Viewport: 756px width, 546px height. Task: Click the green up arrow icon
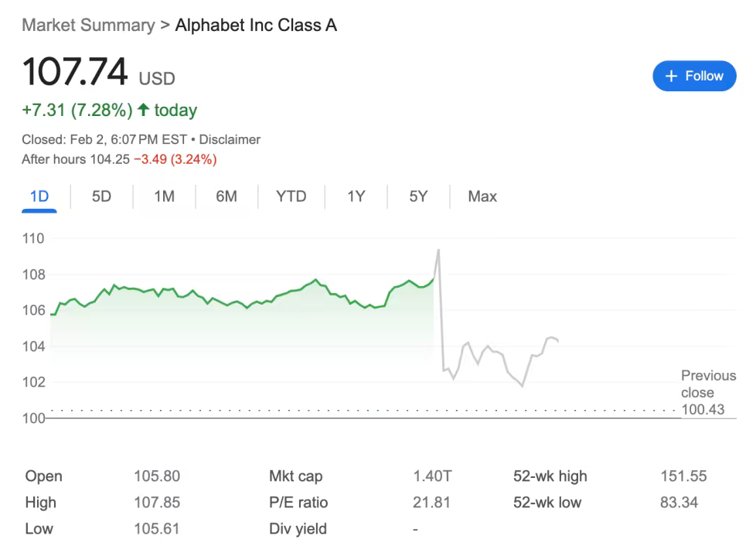[143, 110]
